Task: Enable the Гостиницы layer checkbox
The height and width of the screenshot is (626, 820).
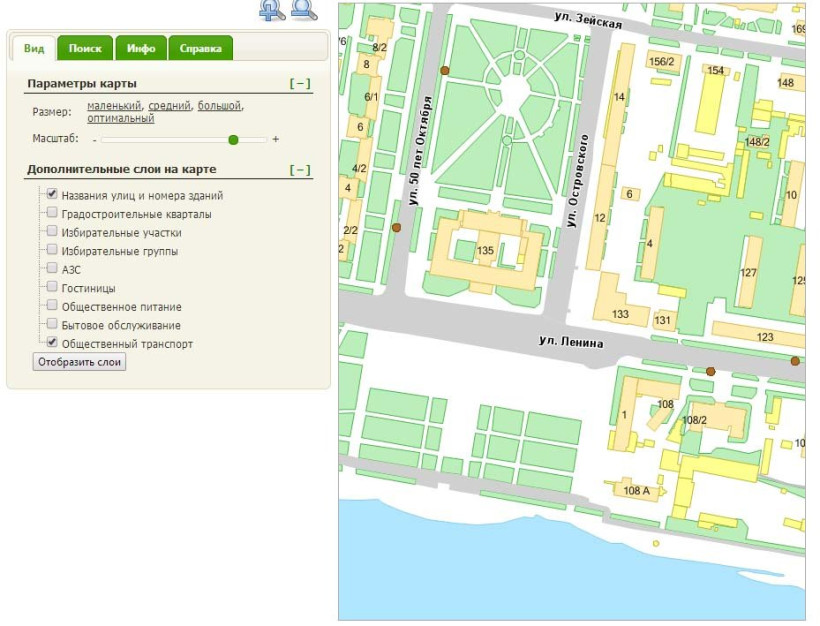Action: [x=52, y=288]
